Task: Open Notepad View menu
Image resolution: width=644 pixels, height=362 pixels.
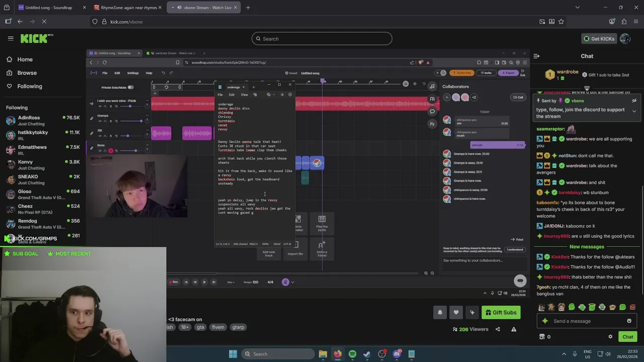Action: tap(244, 95)
